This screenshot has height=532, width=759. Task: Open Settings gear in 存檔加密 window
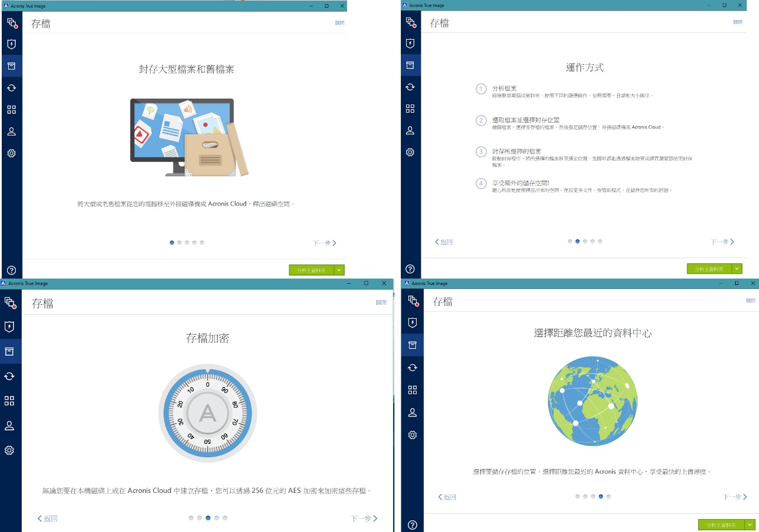[x=9, y=450]
